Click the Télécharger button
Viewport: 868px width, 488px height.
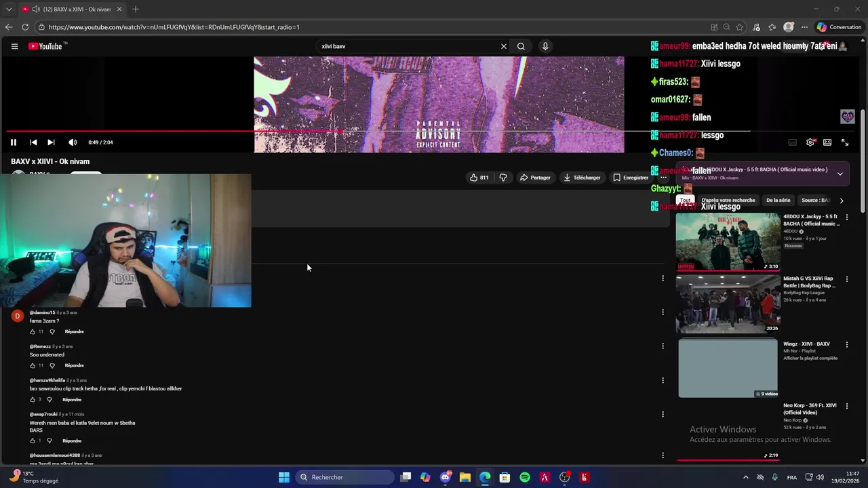[582, 178]
